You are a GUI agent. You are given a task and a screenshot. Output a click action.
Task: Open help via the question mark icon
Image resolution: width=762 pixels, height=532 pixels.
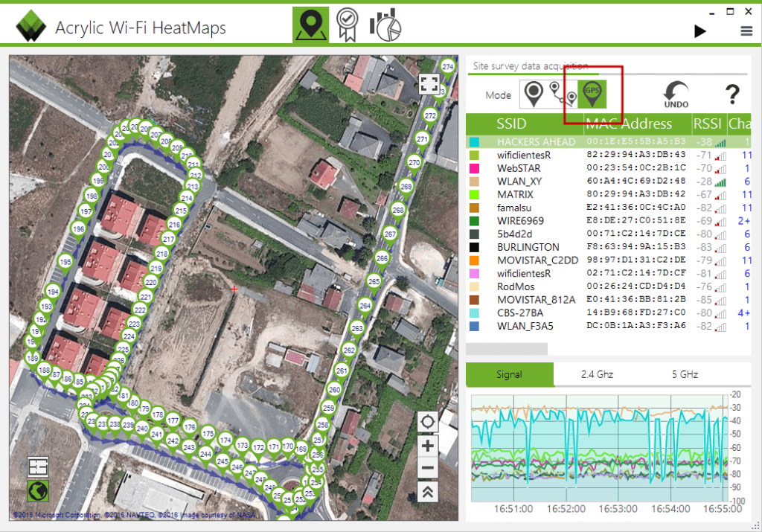coord(732,94)
